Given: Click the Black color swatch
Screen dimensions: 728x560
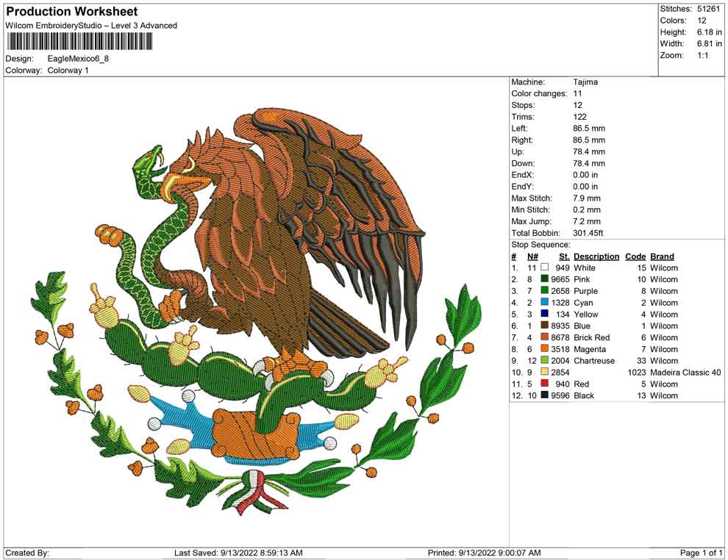Looking at the screenshot, I should pos(545,395).
